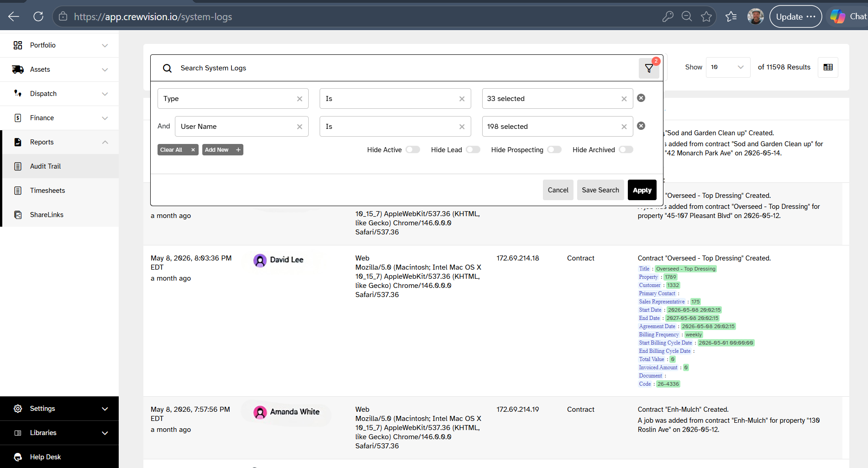Reload the page with refresh icon
The height and width of the screenshot is (468, 868).
pyautogui.click(x=38, y=16)
